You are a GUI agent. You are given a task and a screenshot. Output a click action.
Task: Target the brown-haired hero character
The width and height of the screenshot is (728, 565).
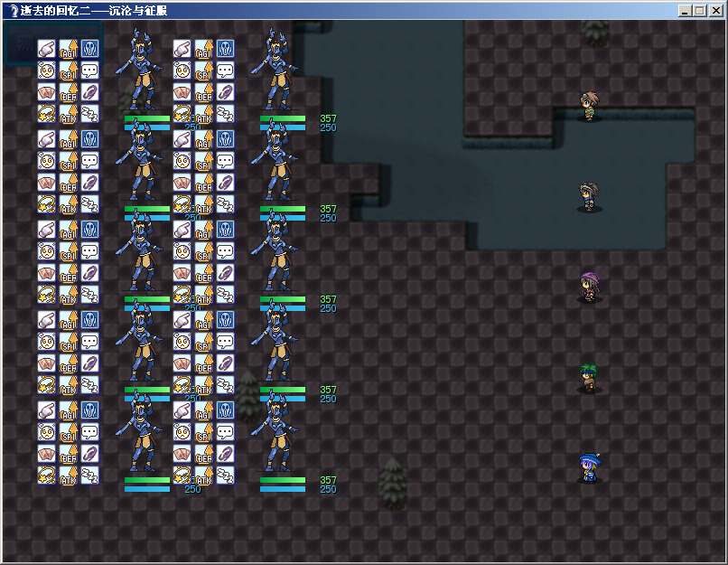click(590, 107)
